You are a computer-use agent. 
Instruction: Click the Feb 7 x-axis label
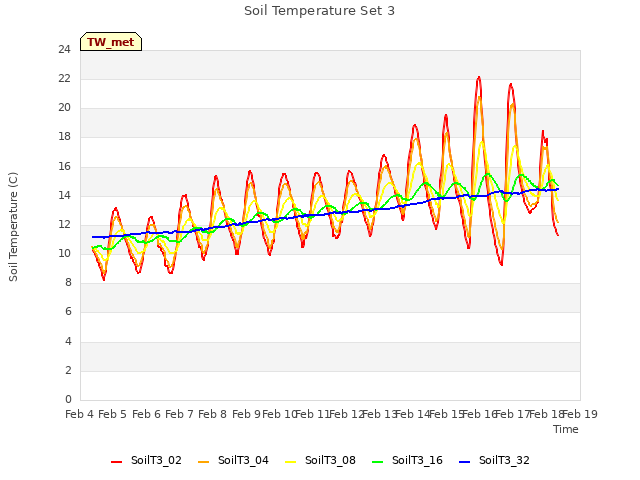pyautogui.click(x=180, y=414)
